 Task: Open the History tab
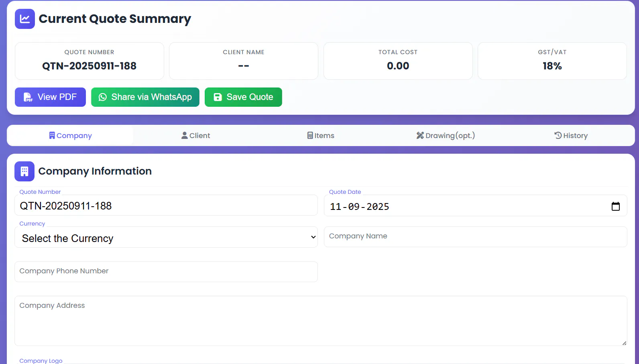571,136
